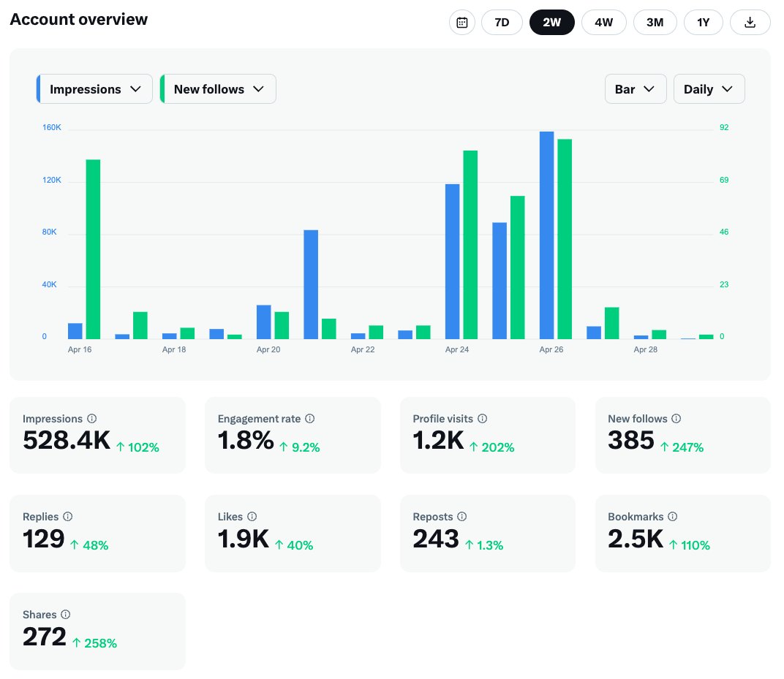Switch to 3M time range

point(655,23)
